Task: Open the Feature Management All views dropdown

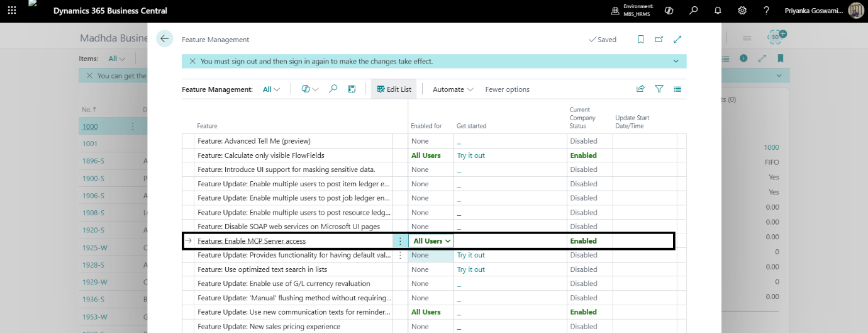Action: coord(272,89)
